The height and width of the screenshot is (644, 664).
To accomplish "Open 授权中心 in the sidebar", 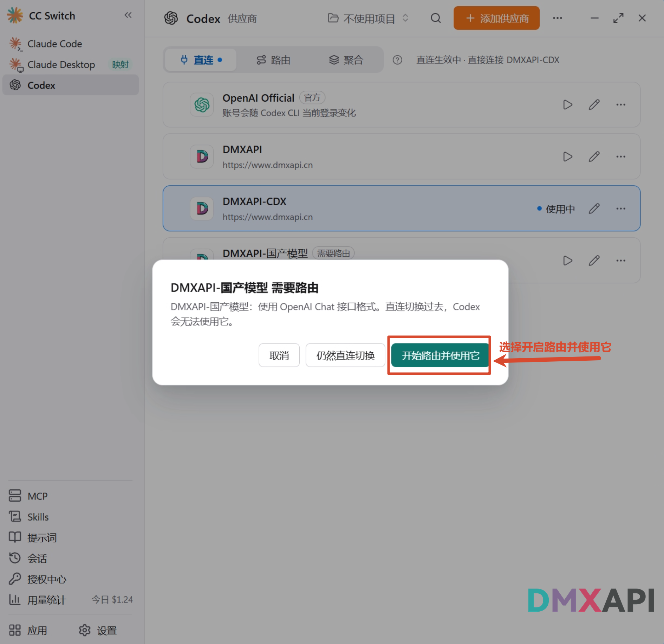I will (x=70, y=579).
